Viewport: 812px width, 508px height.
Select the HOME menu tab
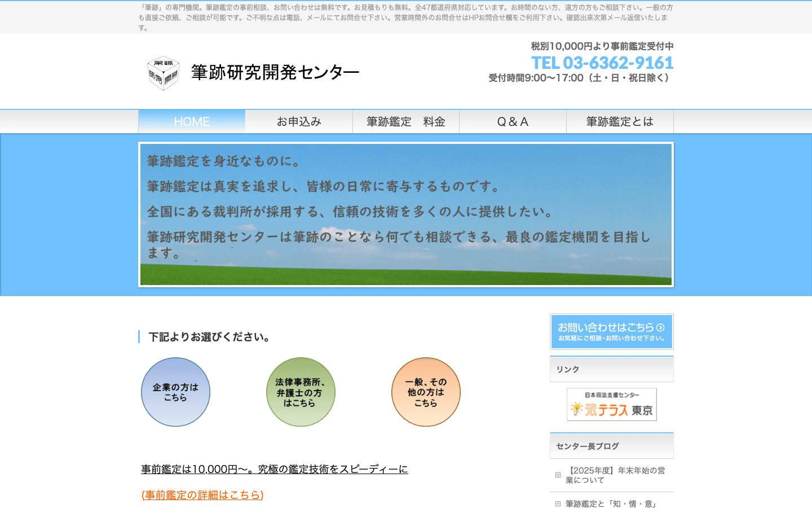(x=192, y=121)
